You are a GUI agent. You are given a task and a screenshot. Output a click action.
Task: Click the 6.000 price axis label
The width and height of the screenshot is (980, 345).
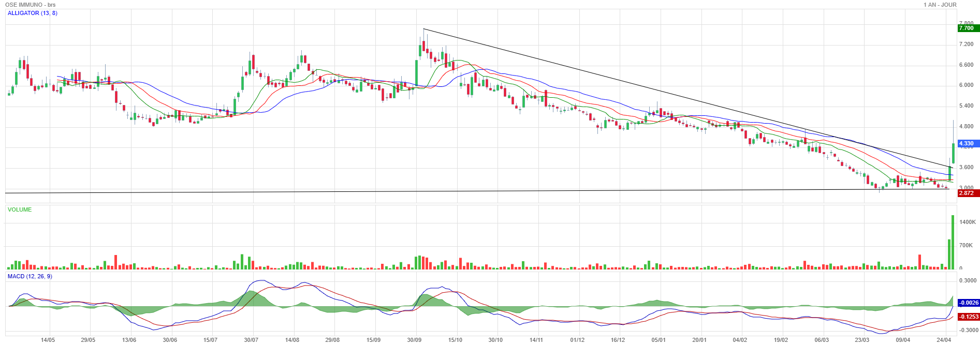point(966,85)
